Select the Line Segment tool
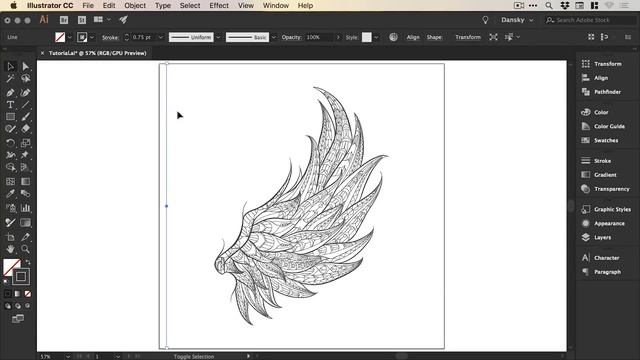640x360 pixels. click(x=25, y=104)
